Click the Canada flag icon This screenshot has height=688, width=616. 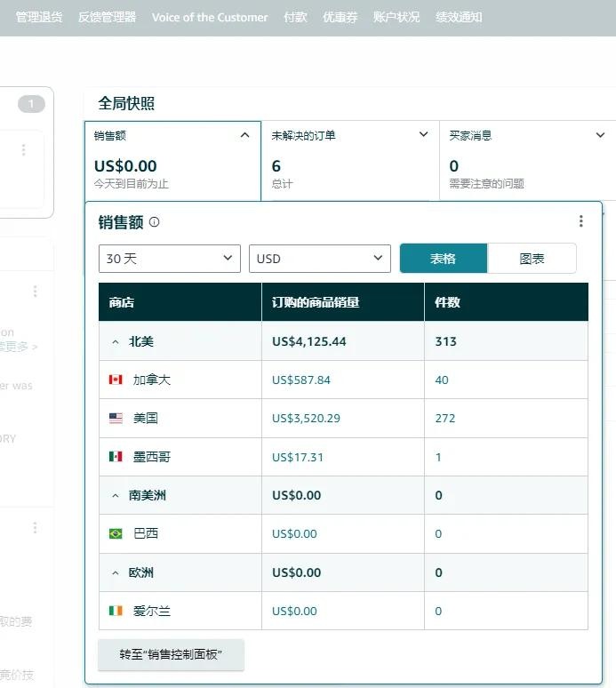116,380
